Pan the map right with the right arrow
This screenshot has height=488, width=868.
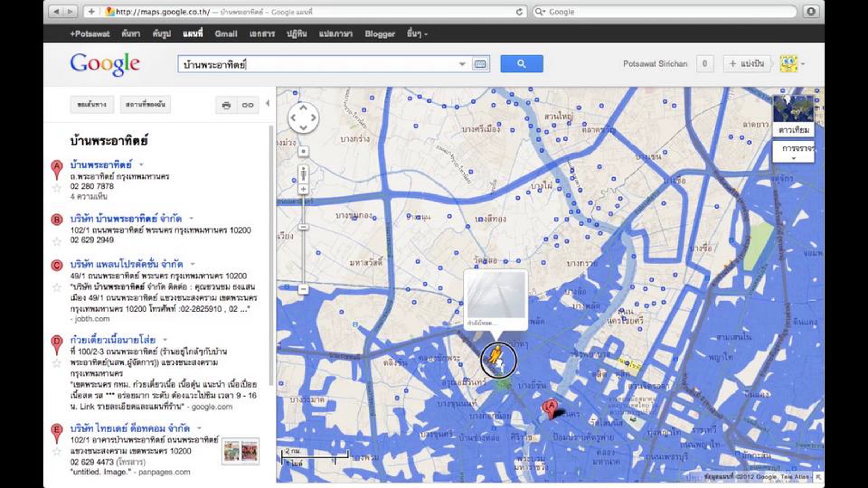[313, 117]
